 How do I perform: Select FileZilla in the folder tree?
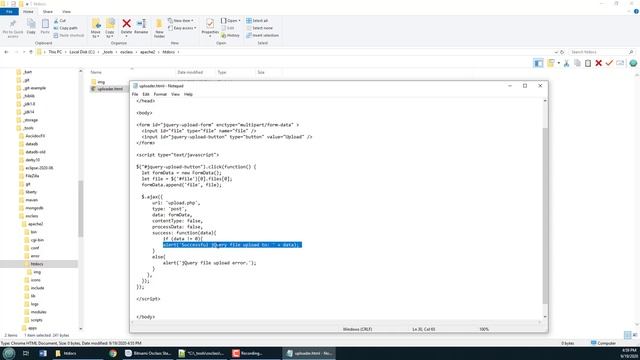coord(32,176)
